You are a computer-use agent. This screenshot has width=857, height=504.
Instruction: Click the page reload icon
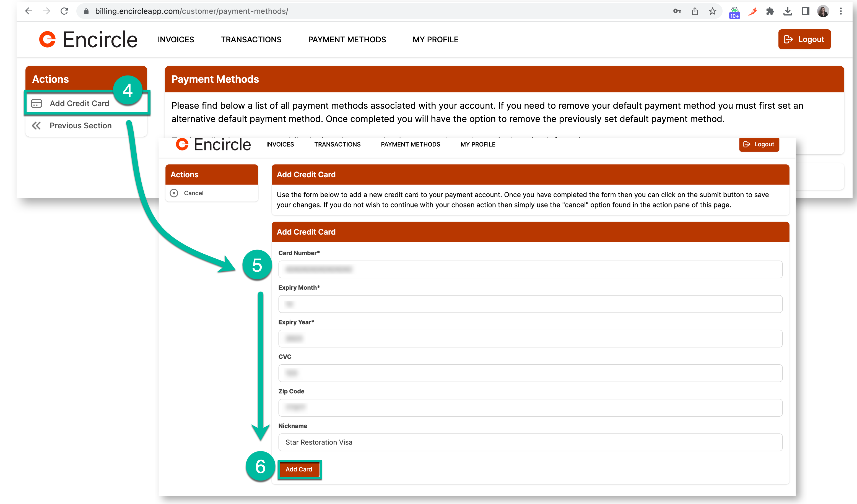65,11
